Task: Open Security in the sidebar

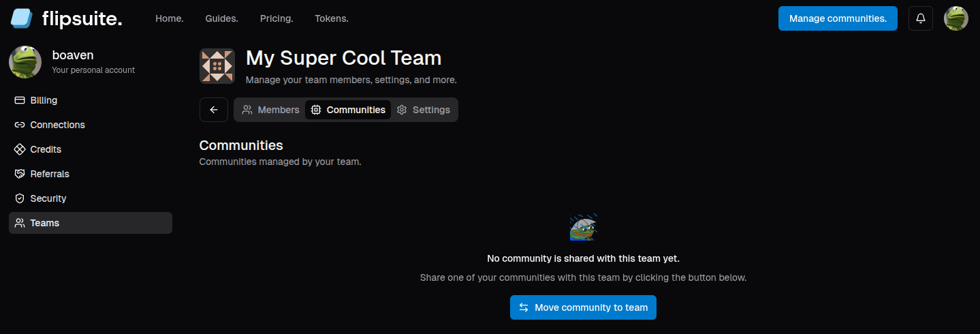Action: tap(91, 198)
